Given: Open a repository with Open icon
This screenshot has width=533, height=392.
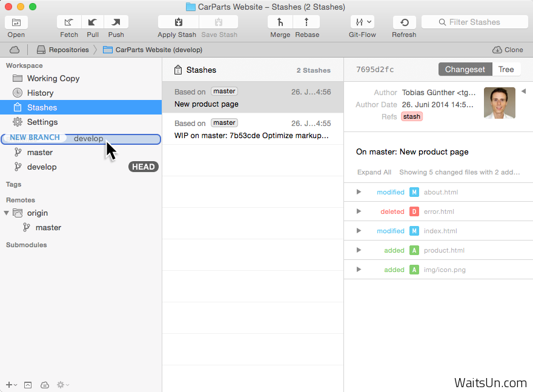Looking at the screenshot, I should click(16, 22).
